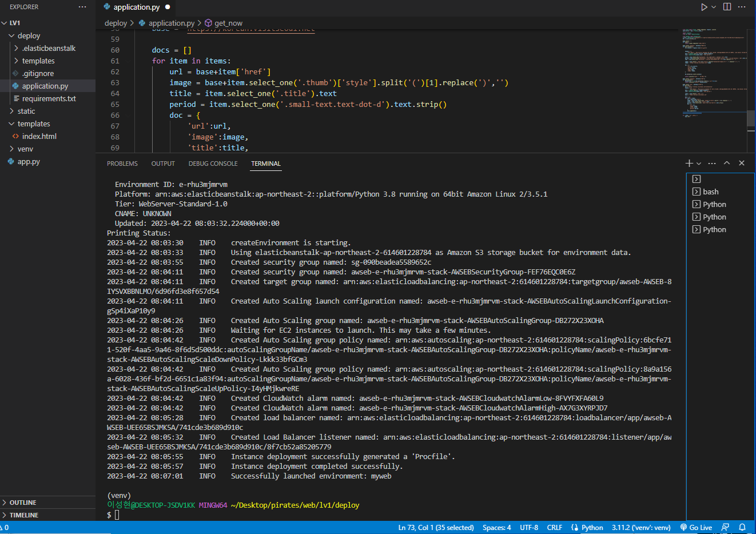Viewport: 756px width, 534px height.
Task: Open terminal panel More Actions ellipsis
Action: (x=712, y=163)
